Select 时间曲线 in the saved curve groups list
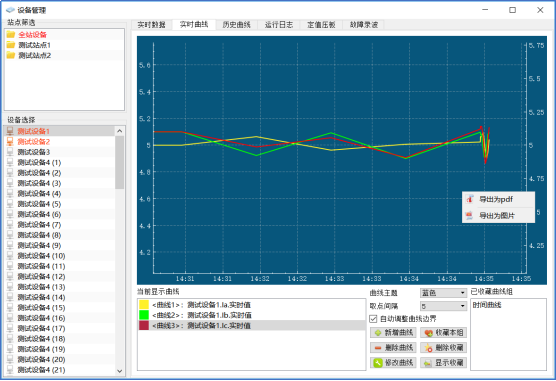The image size is (556, 381). coord(487,305)
